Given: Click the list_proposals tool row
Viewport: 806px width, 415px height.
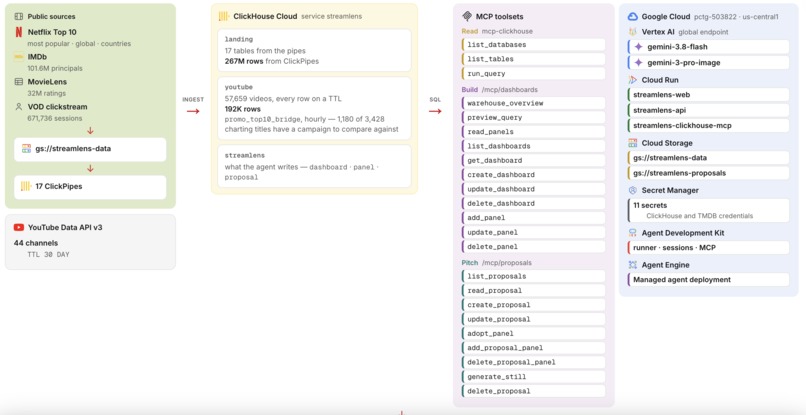Looking at the screenshot, I should 534,276.
